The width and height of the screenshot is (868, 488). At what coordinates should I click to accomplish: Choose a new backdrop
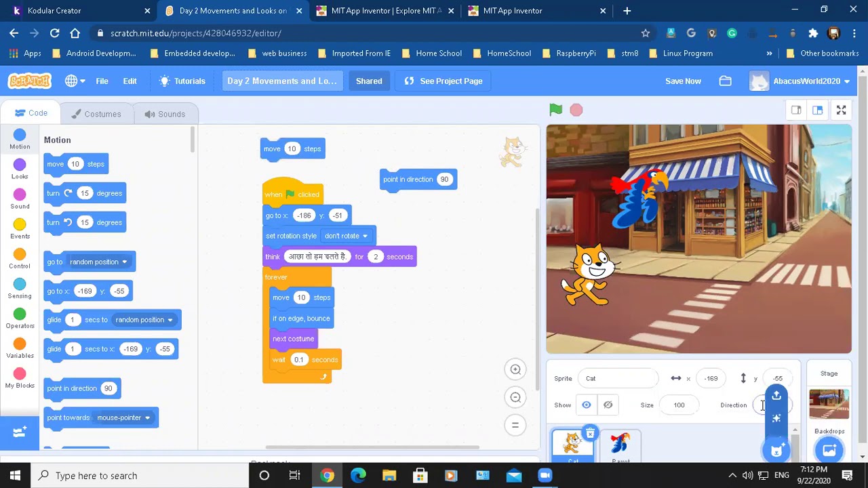(829, 449)
